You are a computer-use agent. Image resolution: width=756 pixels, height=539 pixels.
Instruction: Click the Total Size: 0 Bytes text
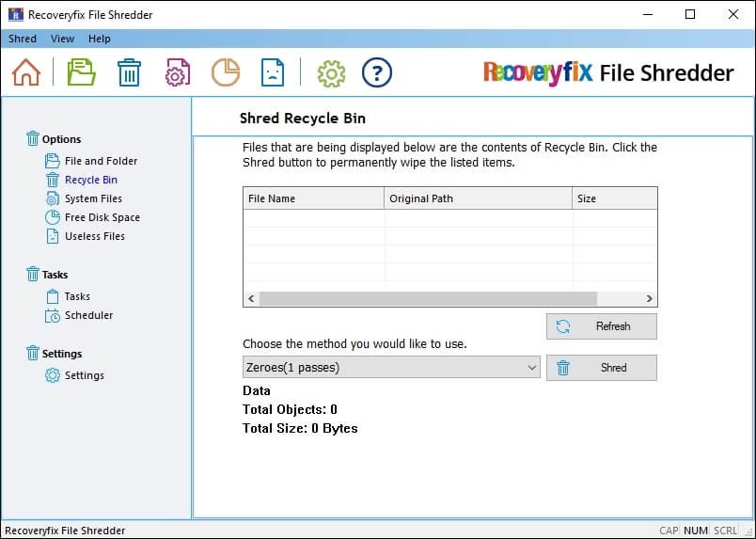coord(300,429)
